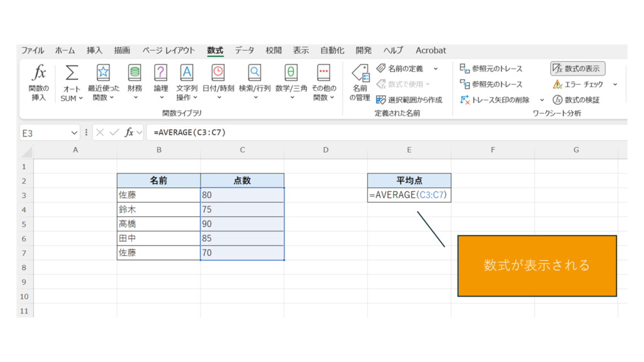This screenshot has width=644, height=362.
Task: Toggle the Show Formulas (数式の表示) button
Action: point(577,69)
